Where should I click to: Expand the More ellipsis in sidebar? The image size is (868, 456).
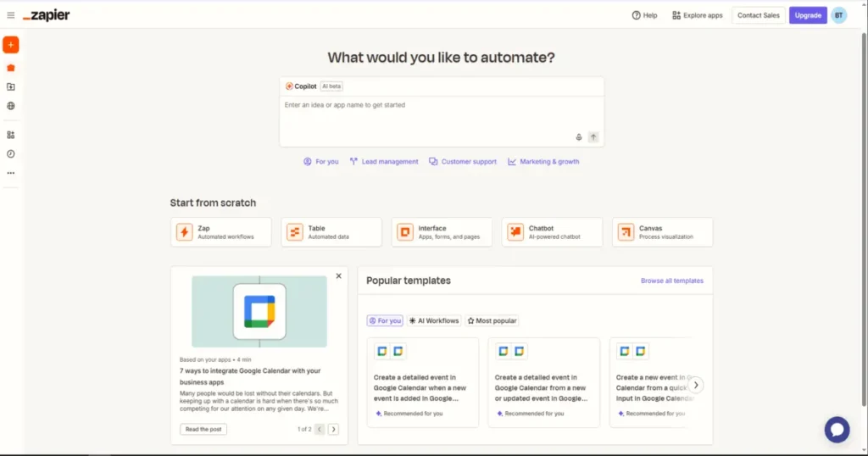coord(10,173)
